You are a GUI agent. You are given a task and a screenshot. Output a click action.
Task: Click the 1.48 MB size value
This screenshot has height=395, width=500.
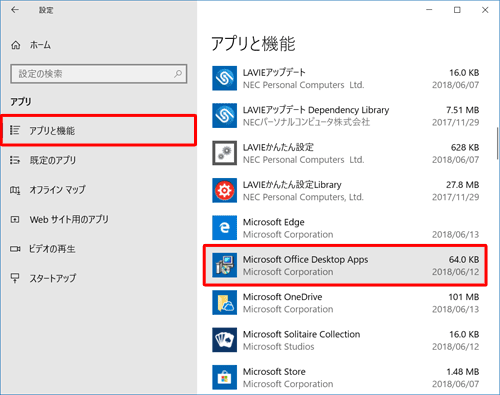pyautogui.click(x=463, y=371)
